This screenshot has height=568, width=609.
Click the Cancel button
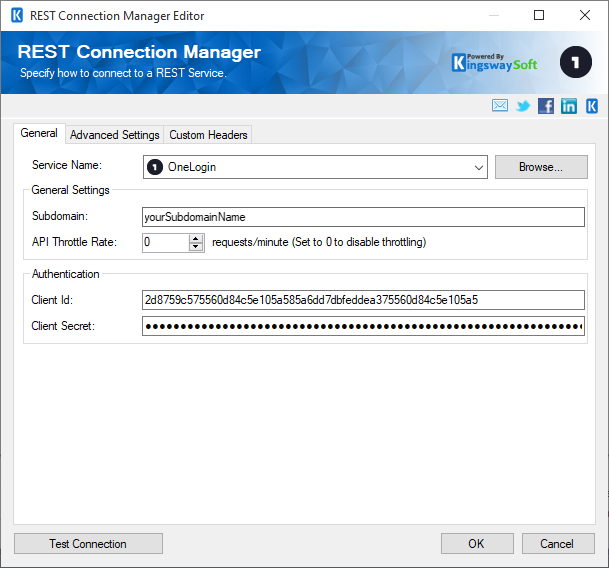(x=558, y=544)
